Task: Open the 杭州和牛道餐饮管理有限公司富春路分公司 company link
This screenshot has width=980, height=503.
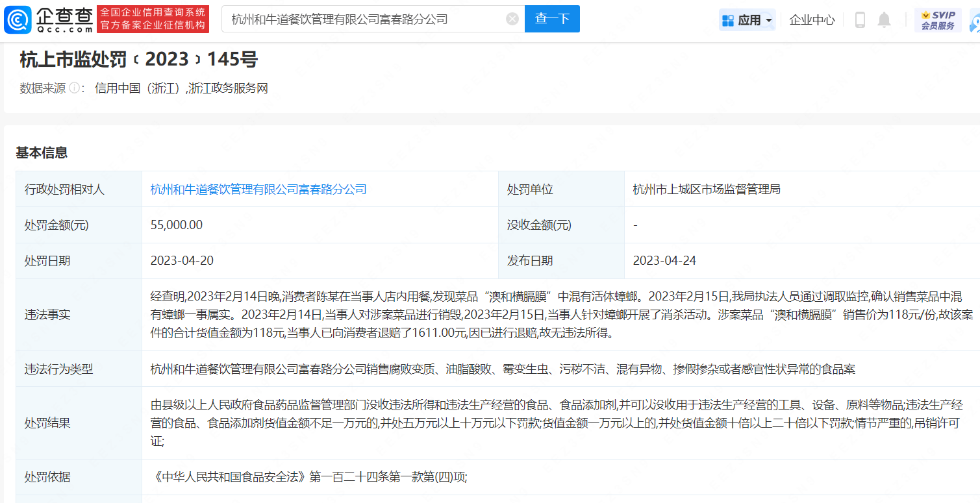Action: [258, 190]
